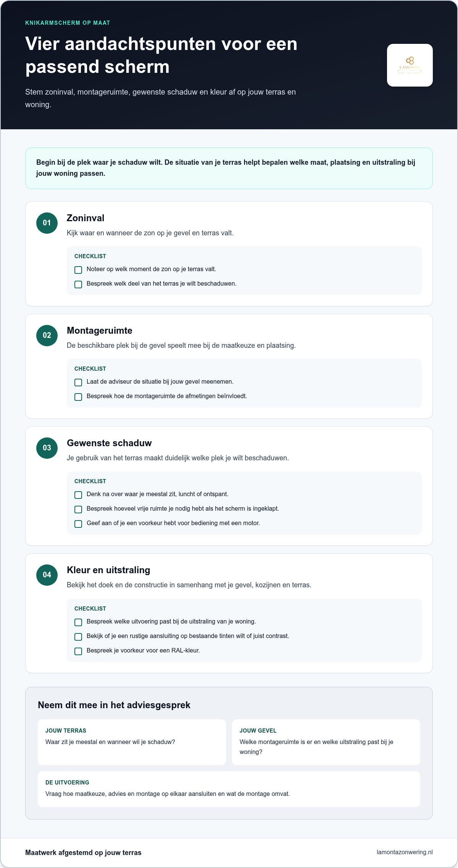The width and height of the screenshot is (458, 868).
Task: Check the 'bediening met een motor' checkbox
Action: [x=78, y=524]
